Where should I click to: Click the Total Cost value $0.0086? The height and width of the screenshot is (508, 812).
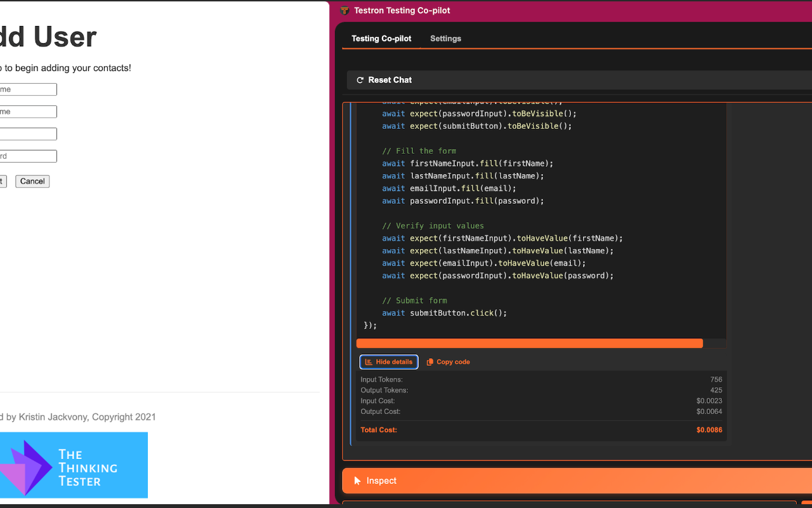(x=709, y=430)
